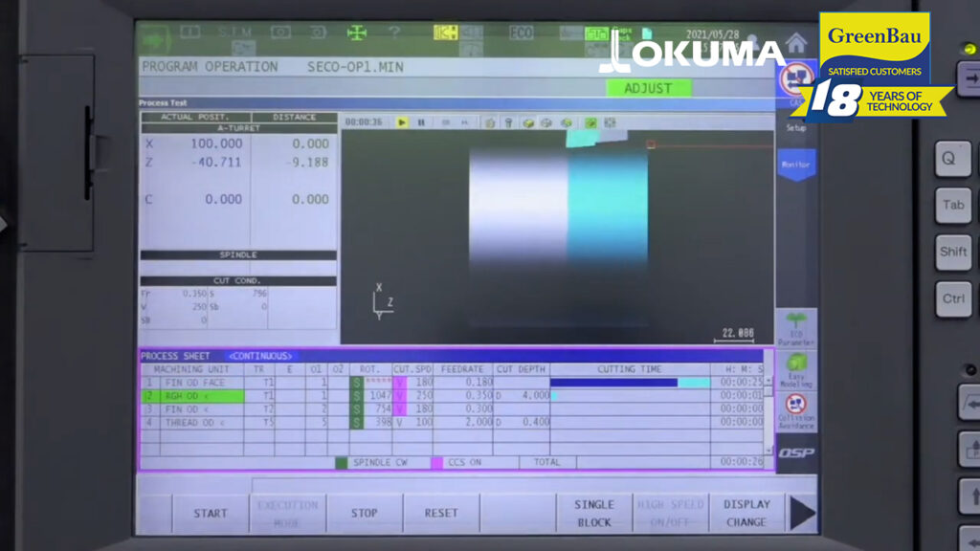Screen dimensions: 980x551
Task: Click the yellow tool-path icon in top bar
Action: (445, 33)
